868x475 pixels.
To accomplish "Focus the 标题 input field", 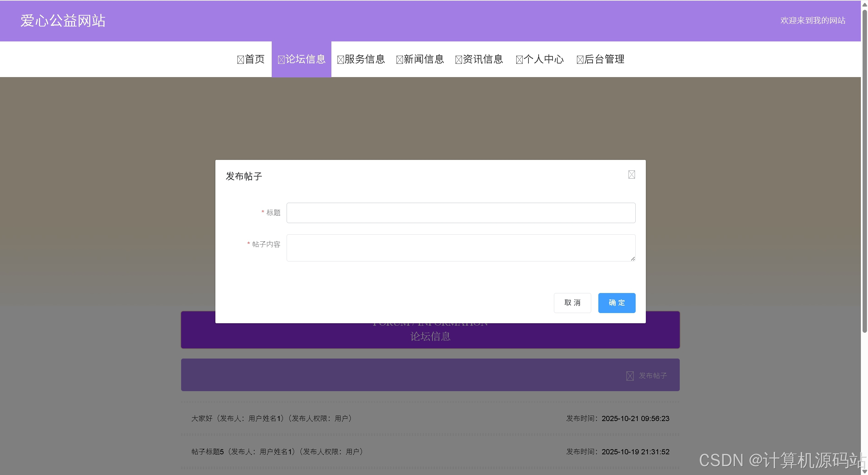I will pyautogui.click(x=461, y=213).
